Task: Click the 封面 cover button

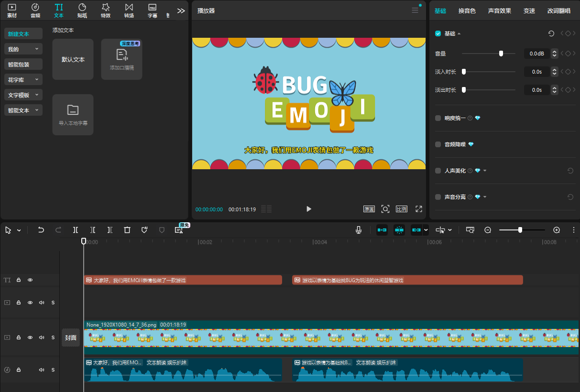Action: coord(71,338)
